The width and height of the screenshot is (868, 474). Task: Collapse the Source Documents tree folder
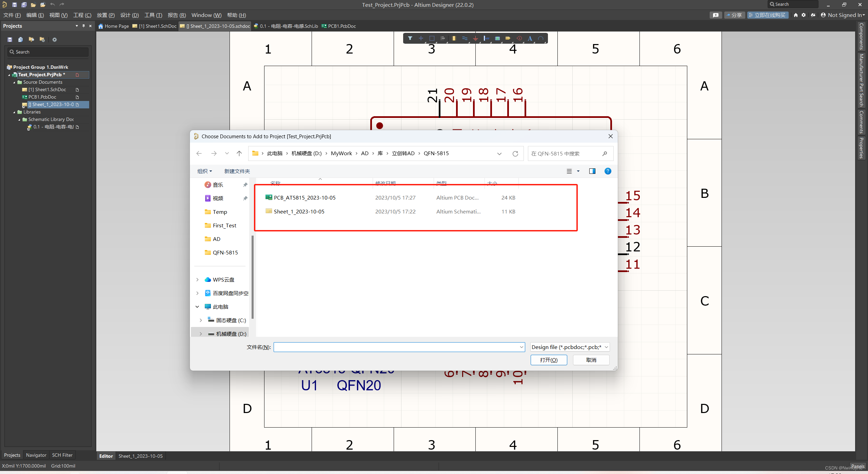(14, 82)
